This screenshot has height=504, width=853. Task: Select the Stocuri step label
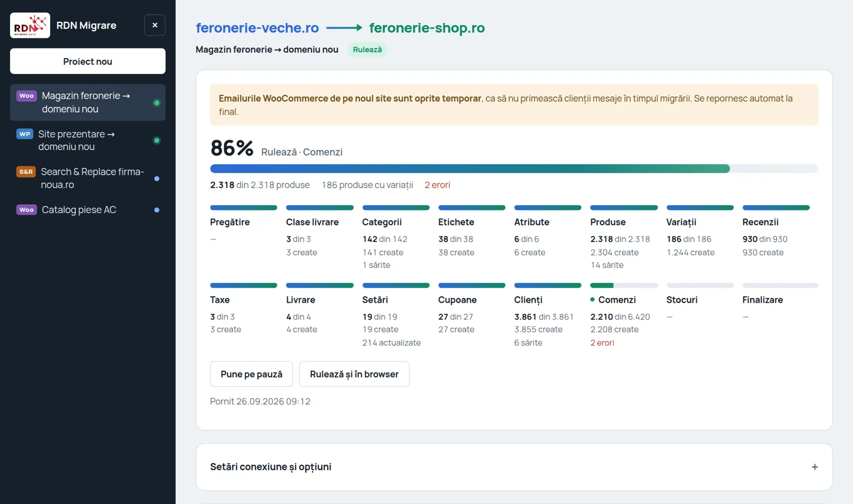682,300
